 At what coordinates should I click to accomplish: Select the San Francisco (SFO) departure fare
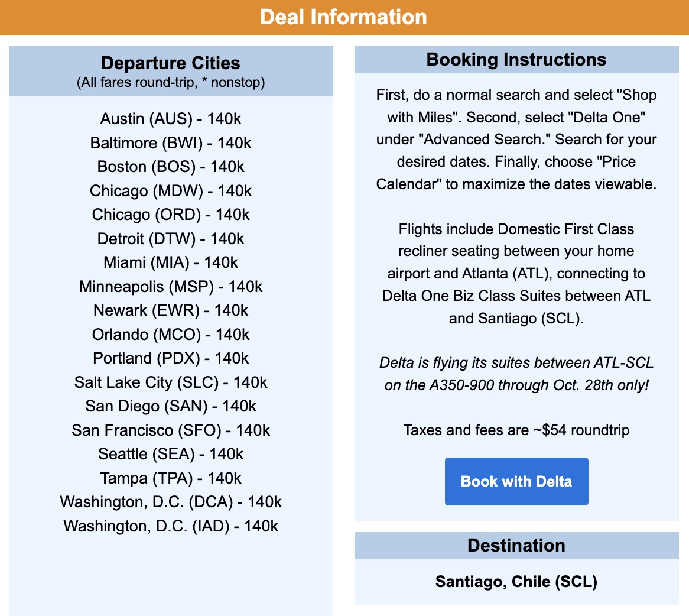[x=171, y=430]
